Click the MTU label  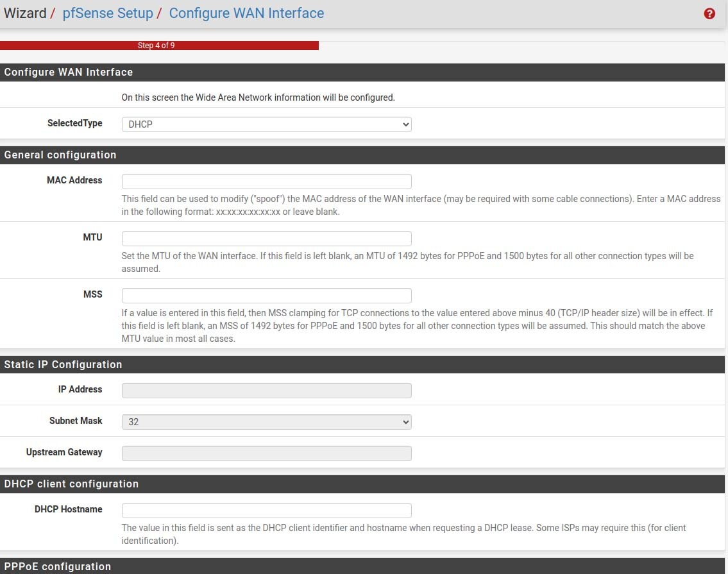[x=92, y=237]
